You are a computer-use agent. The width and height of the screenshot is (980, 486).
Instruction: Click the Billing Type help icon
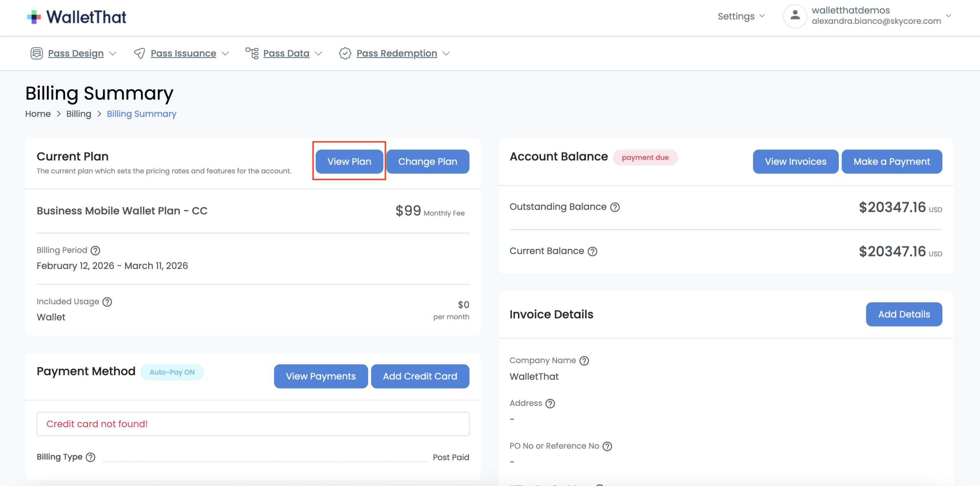pos(90,457)
